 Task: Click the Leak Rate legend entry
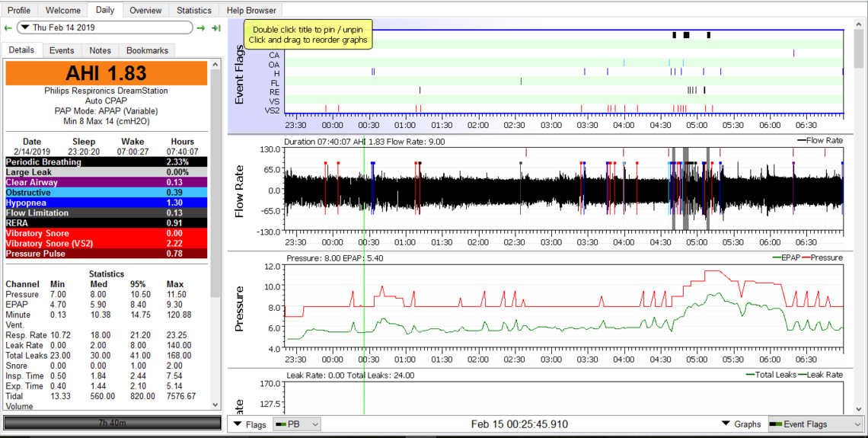point(820,375)
